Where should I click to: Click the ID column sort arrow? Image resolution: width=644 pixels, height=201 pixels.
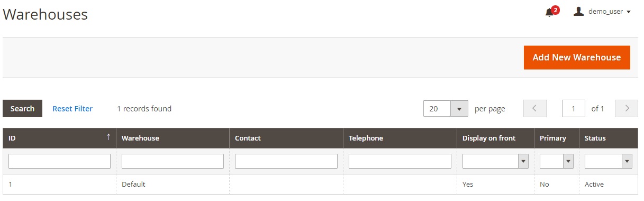click(x=108, y=137)
